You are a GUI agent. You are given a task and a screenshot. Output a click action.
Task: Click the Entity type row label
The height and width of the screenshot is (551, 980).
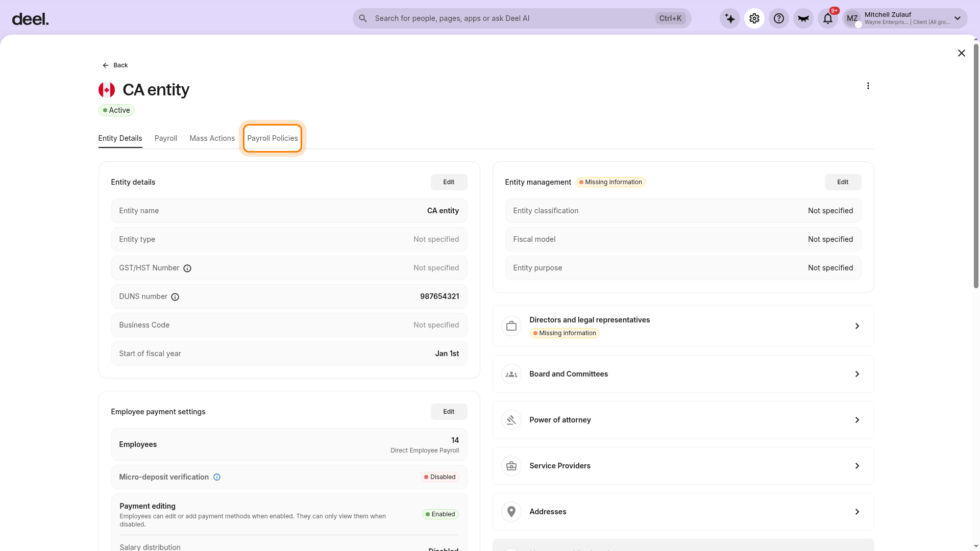pos(137,239)
